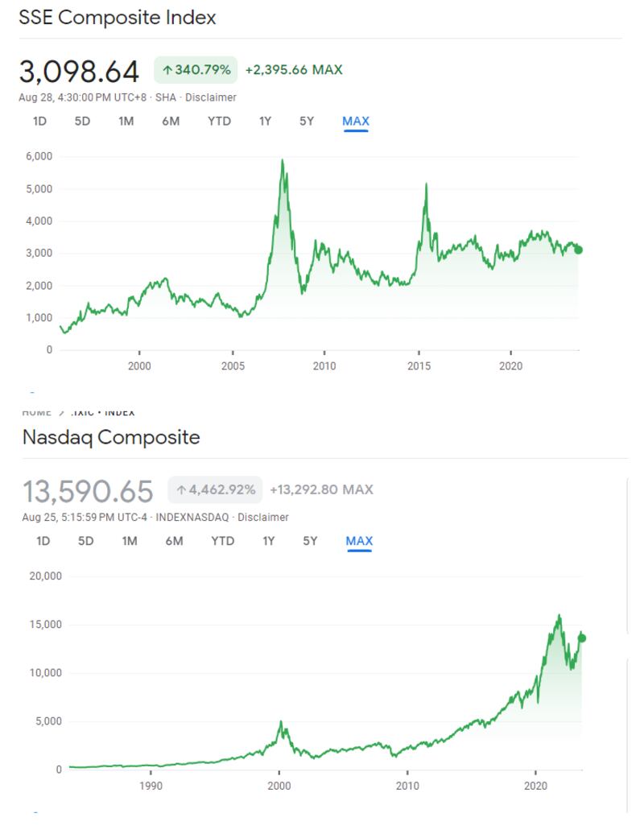The width and height of the screenshot is (644, 838).
Task: Open the Nasdaq Composite Disclaimer link
Action: coord(263,517)
